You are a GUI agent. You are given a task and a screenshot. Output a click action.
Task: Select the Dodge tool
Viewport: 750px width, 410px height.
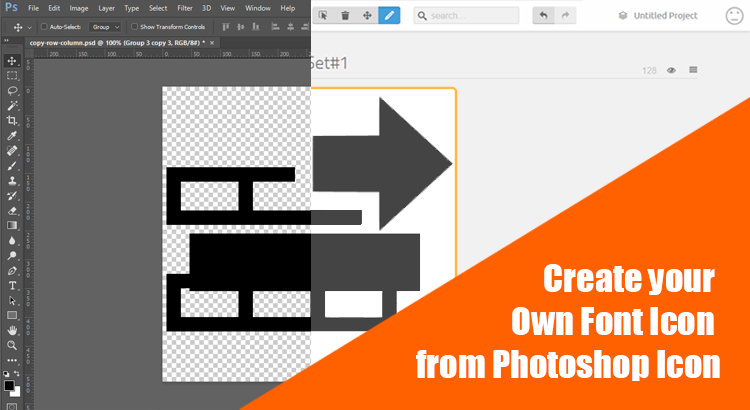coord(12,255)
